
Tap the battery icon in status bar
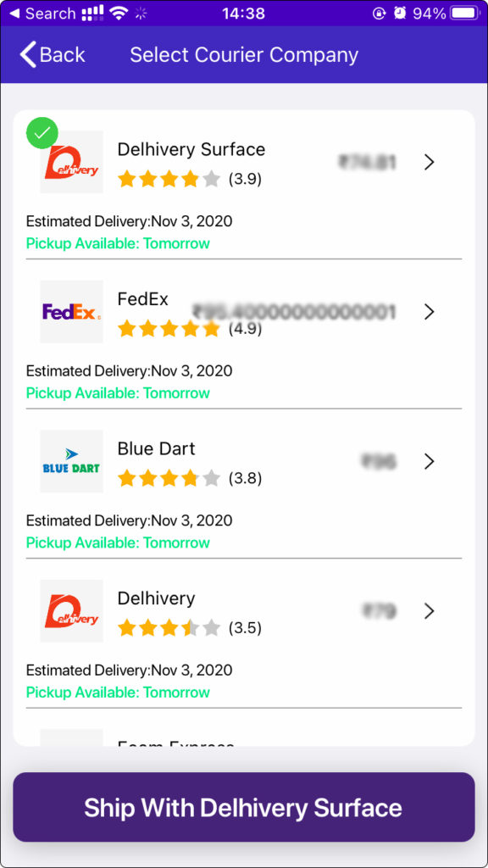[x=465, y=14]
